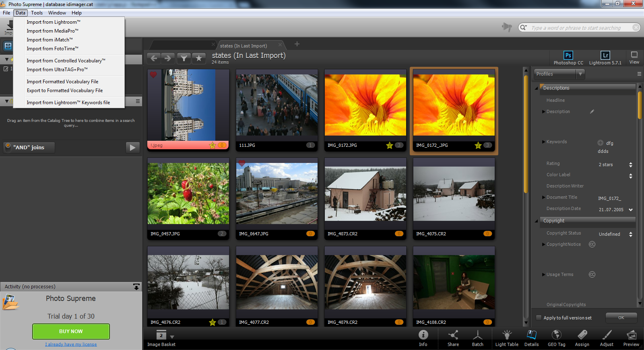Enable Apply to full version set
This screenshot has height=350, width=644.
click(539, 318)
